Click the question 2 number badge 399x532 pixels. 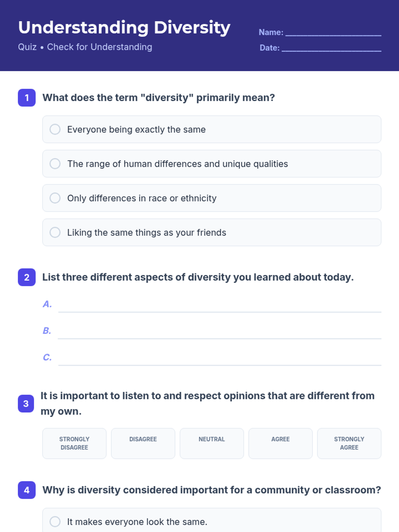click(x=27, y=277)
